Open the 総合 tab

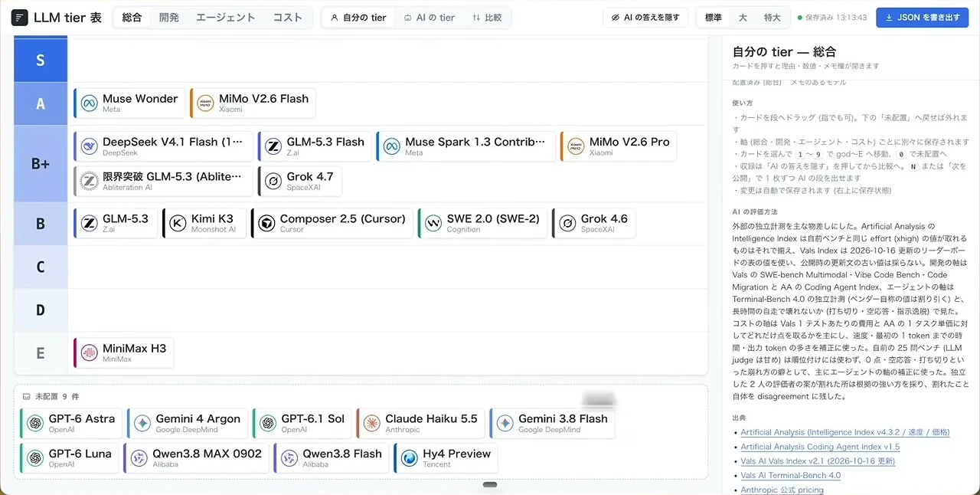[x=132, y=18]
